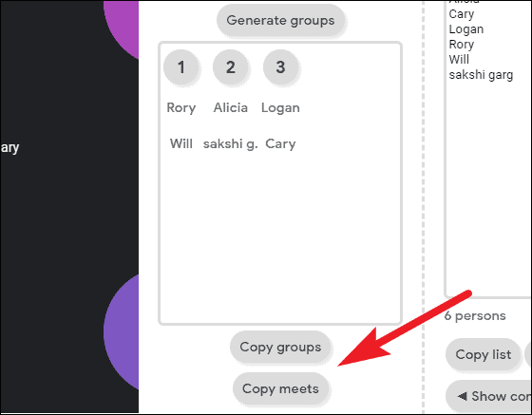This screenshot has width=532, height=415.
Task: Click the Copy meets button
Action: pos(280,388)
